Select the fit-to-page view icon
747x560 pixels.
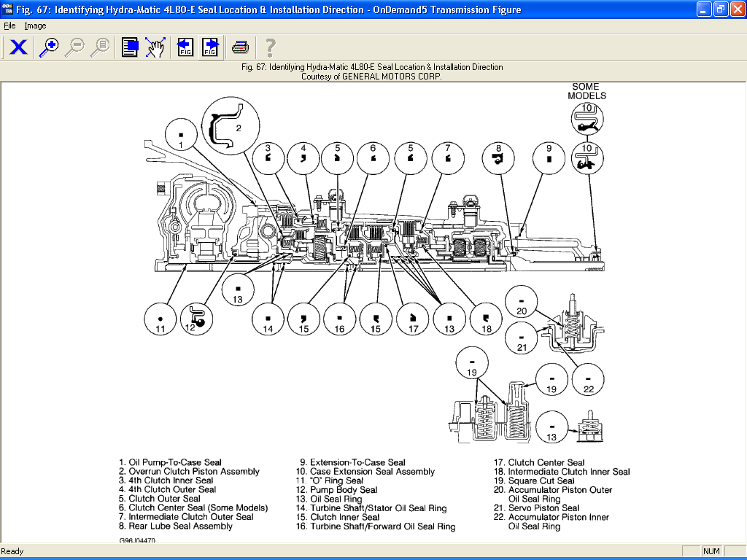pyautogui.click(x=130, y=47)
